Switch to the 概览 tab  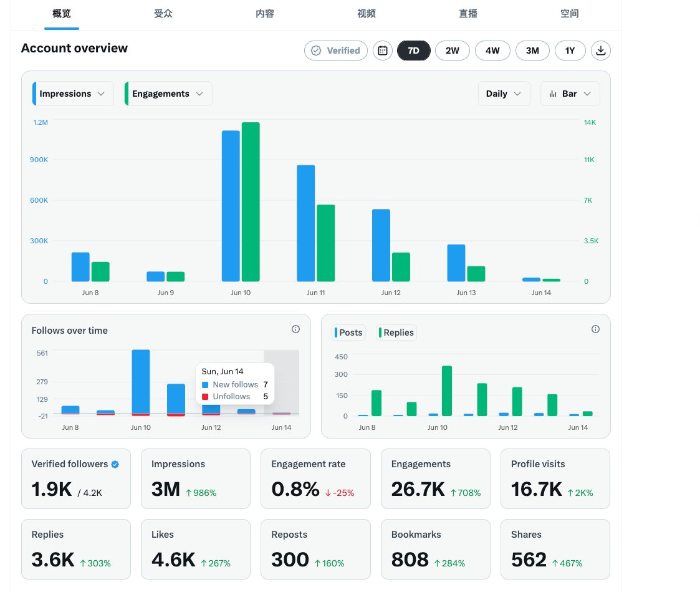coord(62,14)
